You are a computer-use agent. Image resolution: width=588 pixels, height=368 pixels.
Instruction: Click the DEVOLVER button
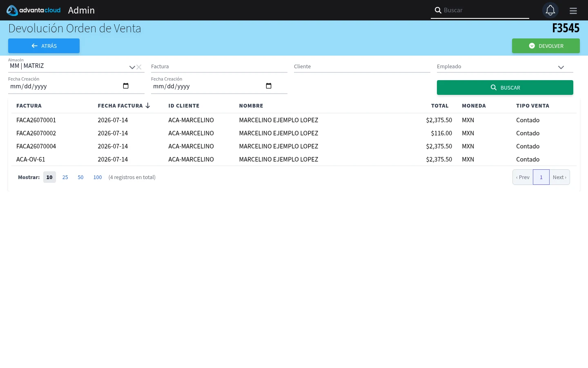(x=546, y=46)
